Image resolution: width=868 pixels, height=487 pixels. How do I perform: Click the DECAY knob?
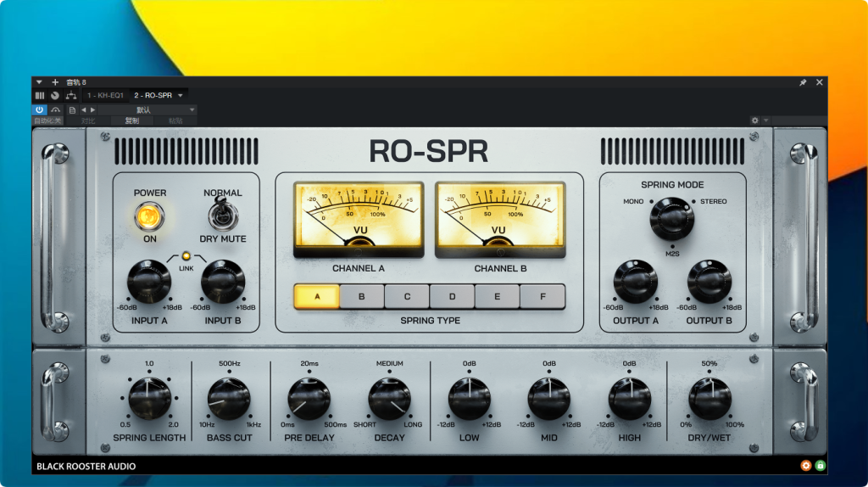(389, 399)
